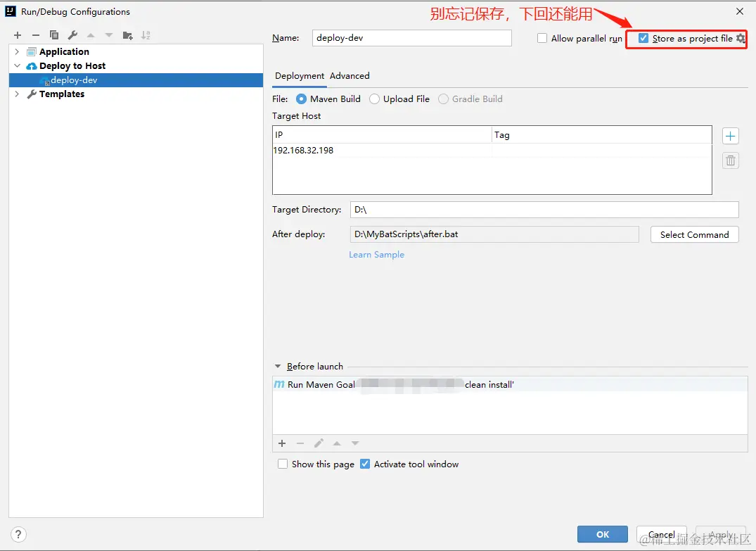This screenshot has height=551, width=756.
Task: Collapse the Deploy to Host node
Action: (17, 65)
